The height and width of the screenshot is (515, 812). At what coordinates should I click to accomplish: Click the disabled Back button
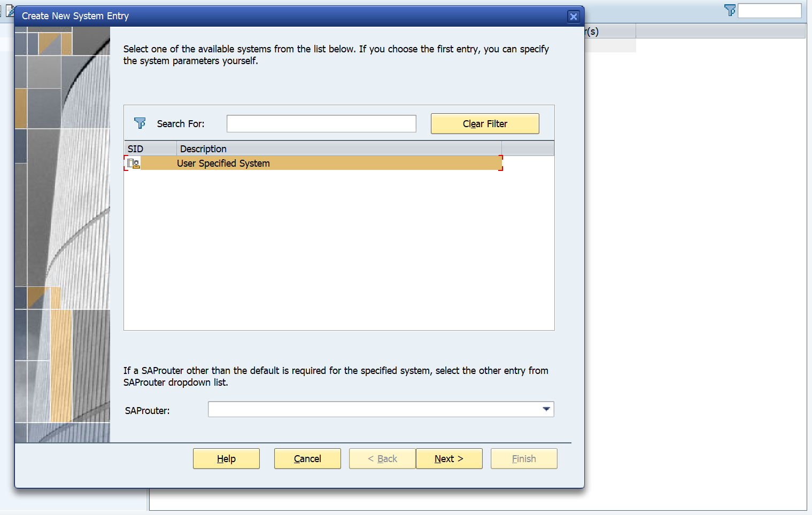pos(382,458)
